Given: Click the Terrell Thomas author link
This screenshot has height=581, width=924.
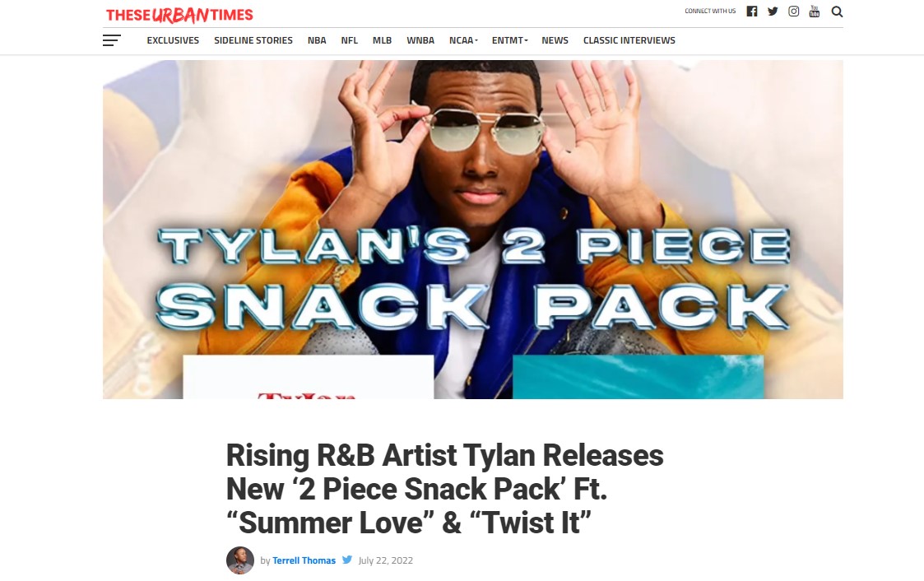Looking at the screenshot, I should coord(304,560).
